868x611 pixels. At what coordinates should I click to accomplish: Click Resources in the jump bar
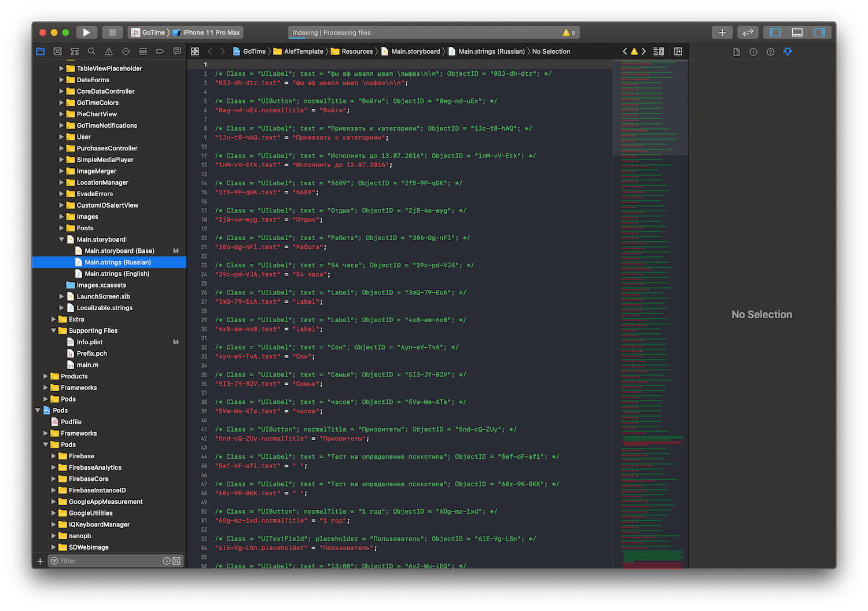(x=352, y=51)
